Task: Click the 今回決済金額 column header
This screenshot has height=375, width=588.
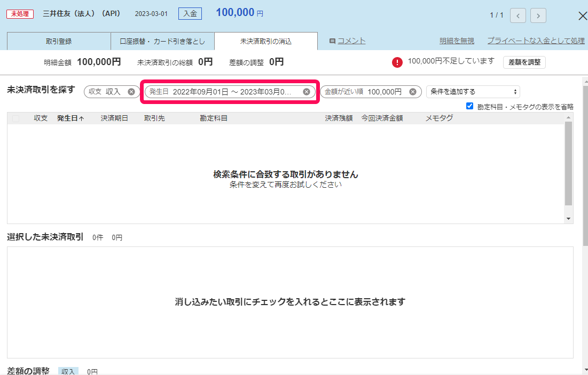Action: (382, 118)
